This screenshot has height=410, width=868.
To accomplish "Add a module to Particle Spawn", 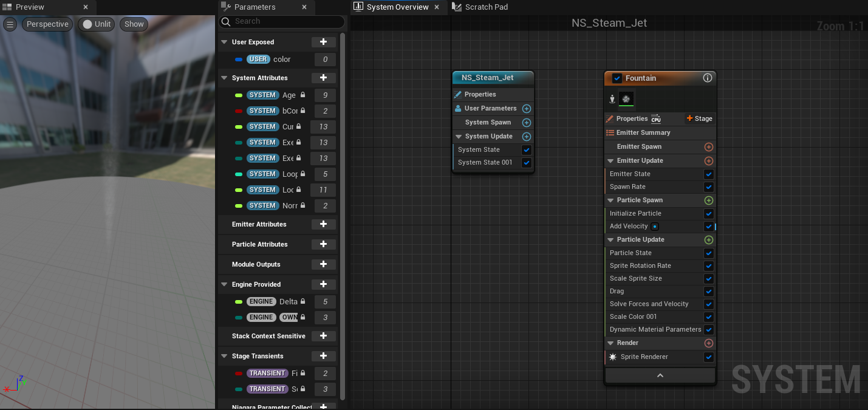I will coord(708,200).
